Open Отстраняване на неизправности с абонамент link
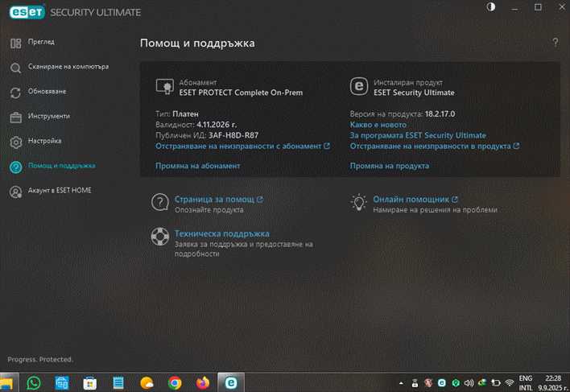570x392 pixels. pos(242,146)
